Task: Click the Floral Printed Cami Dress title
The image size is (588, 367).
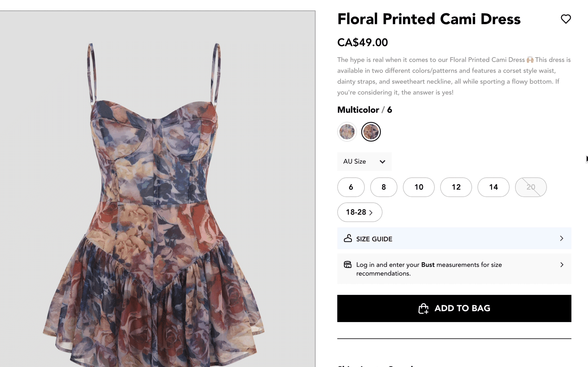Action: click(x=429, y=19)
